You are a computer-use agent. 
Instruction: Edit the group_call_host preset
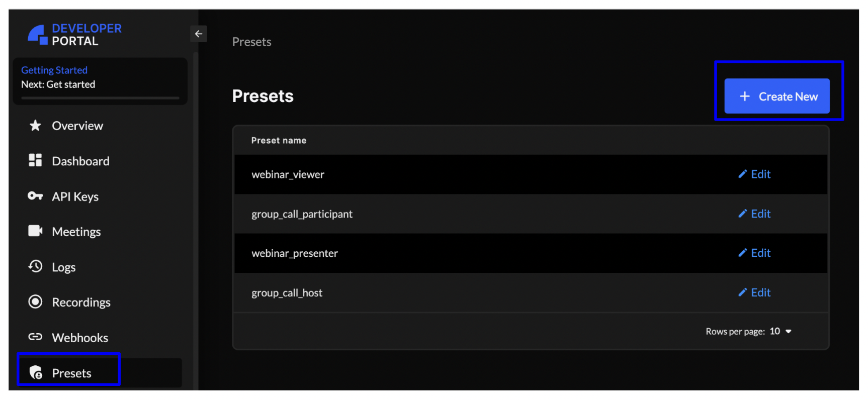tap(754, 292)
